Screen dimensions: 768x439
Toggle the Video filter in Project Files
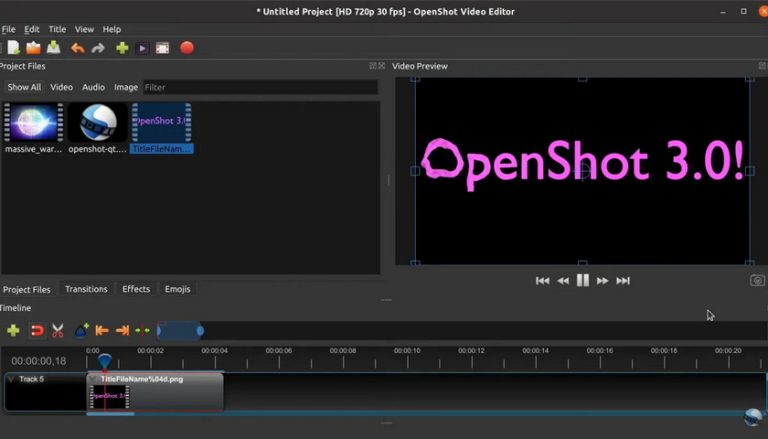[x=61, y=87]
